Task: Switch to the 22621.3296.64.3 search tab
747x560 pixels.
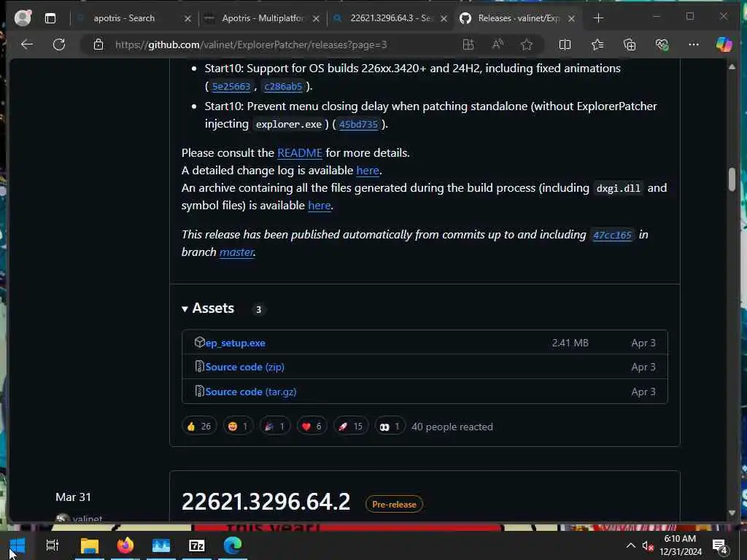Action: (390, 18)
